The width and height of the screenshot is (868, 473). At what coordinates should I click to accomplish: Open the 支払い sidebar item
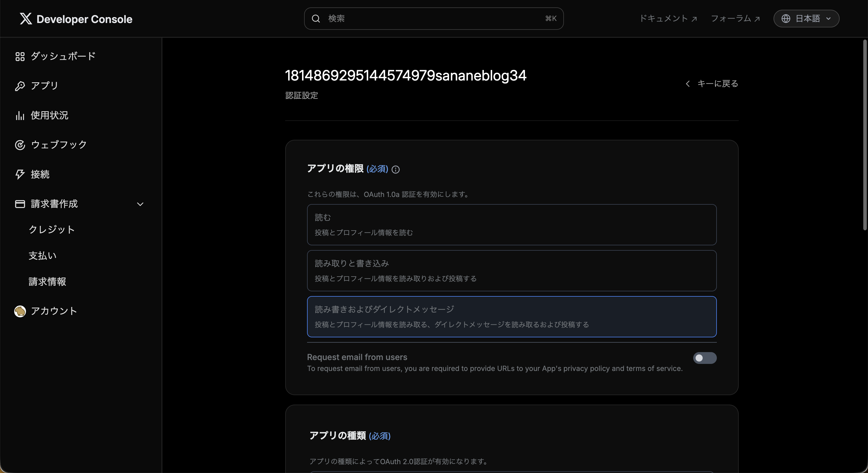[43, 256]
